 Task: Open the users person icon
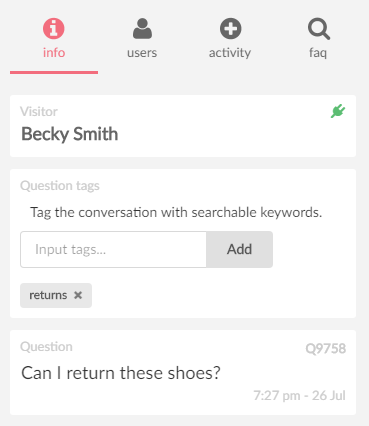142,28
